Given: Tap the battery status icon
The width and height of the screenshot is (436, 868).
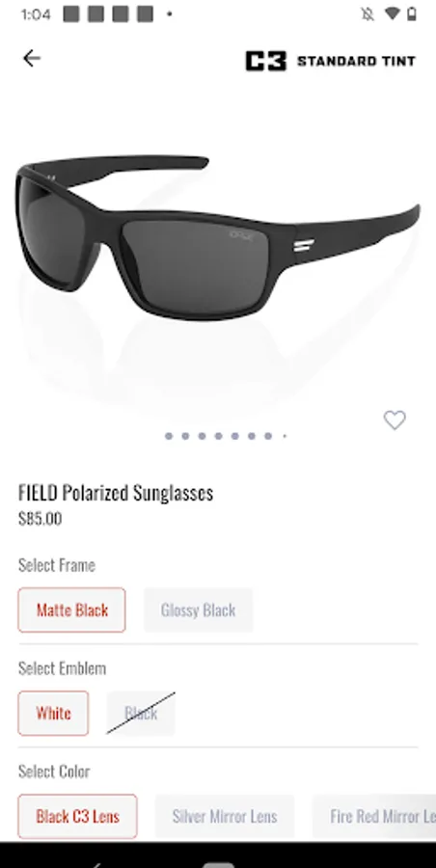Looking at the screenshot, I should tap(412, 14).
